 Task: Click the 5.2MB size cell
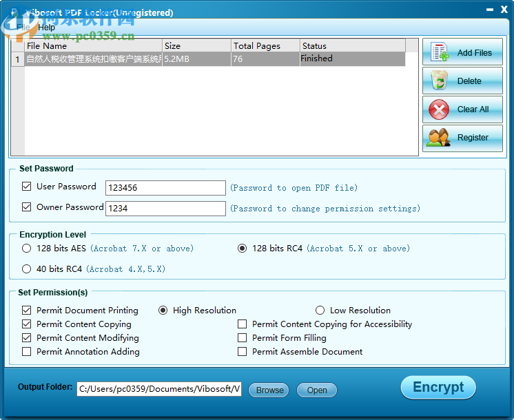196,59
